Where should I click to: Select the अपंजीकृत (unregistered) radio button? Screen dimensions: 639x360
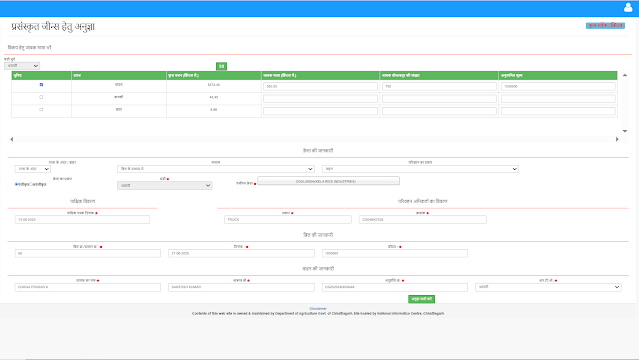(x=31, y=184)
